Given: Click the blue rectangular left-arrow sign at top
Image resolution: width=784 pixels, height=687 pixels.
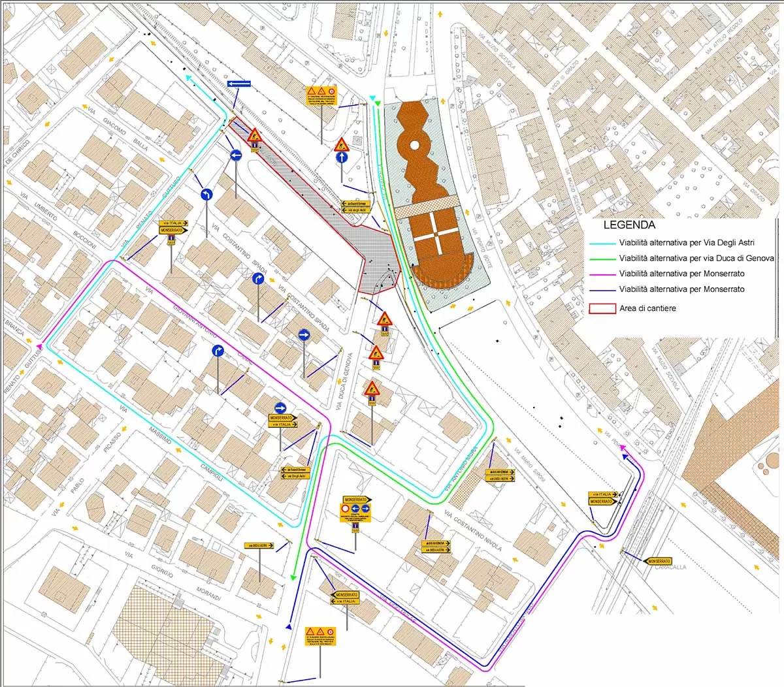Looking at the screenshot, I should [x=239, y=84].
